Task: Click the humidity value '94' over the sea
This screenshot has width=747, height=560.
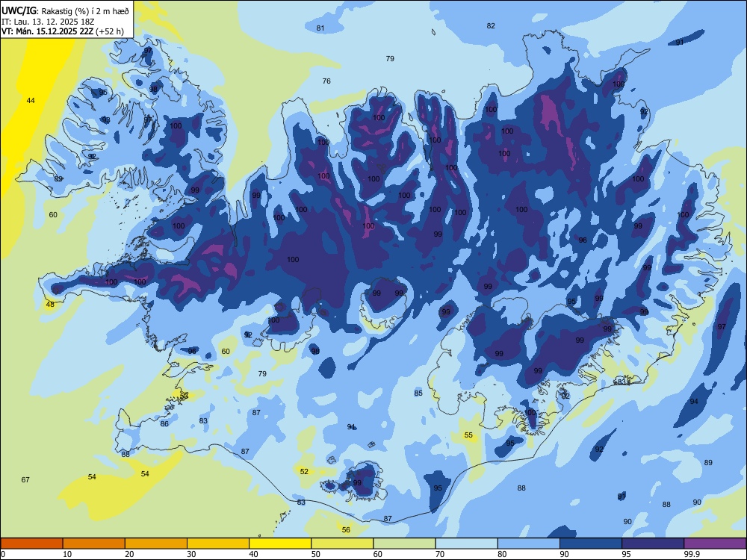Action: tap(694, 402)
